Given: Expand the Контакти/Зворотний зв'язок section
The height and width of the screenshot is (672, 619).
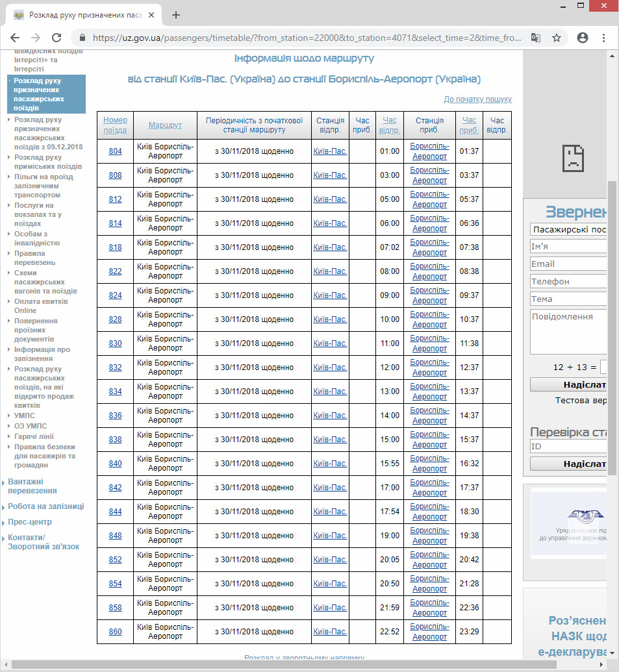Looking at the screenshot, I should coord(44,541).
